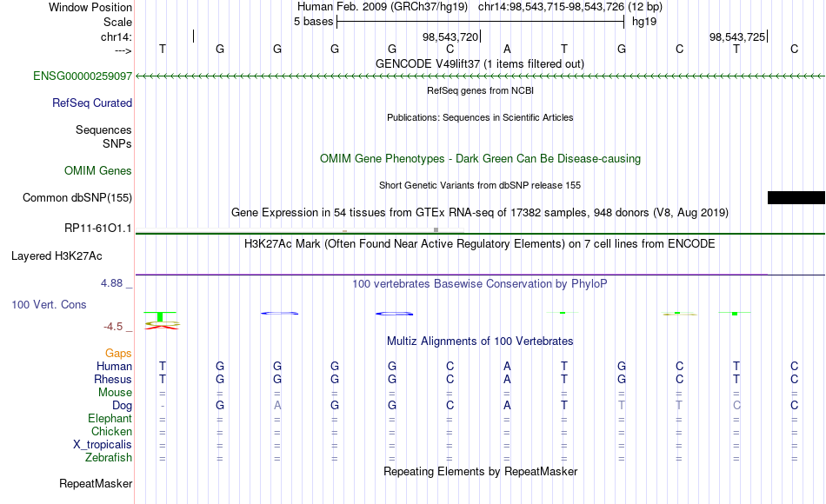Screen dimensions: 826x504
Task: Select the X_tropicalis species label
Action: 103,445
